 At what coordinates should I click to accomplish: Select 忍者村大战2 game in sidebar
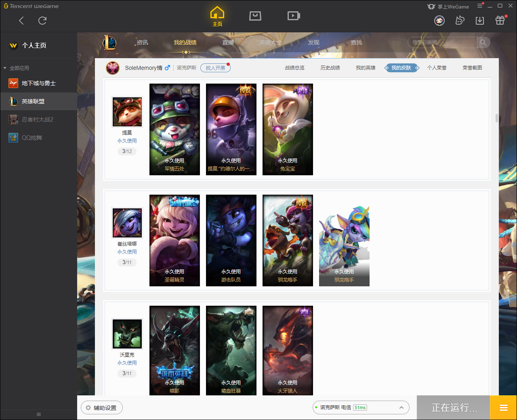[38, 120]
